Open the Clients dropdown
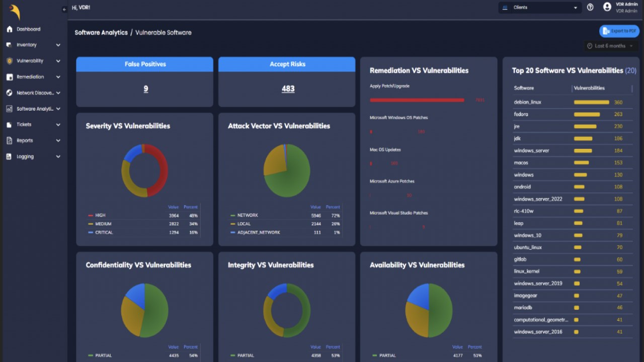The image size is (644, 362). 540,8
